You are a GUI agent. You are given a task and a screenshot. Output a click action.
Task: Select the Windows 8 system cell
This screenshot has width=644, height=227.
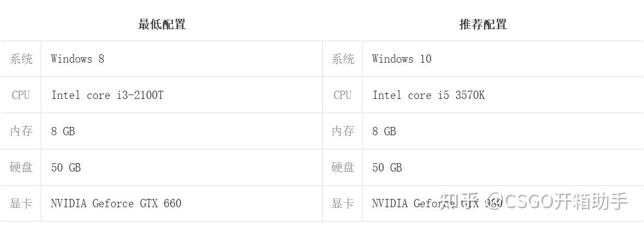click(x=77, y=59)
